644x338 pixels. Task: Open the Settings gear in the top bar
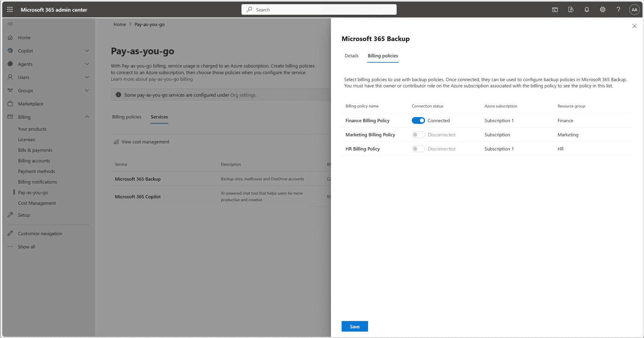(603, 10)
